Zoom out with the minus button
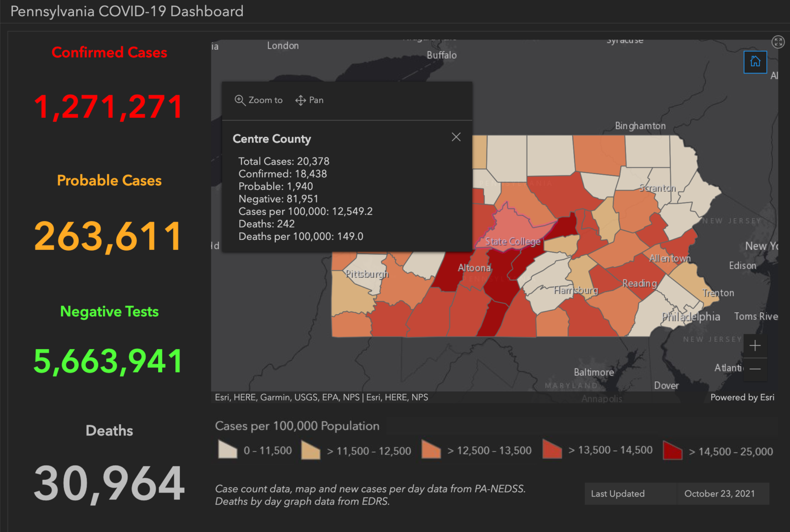Screen dimensions: 790x532 [x=755, y=369]
